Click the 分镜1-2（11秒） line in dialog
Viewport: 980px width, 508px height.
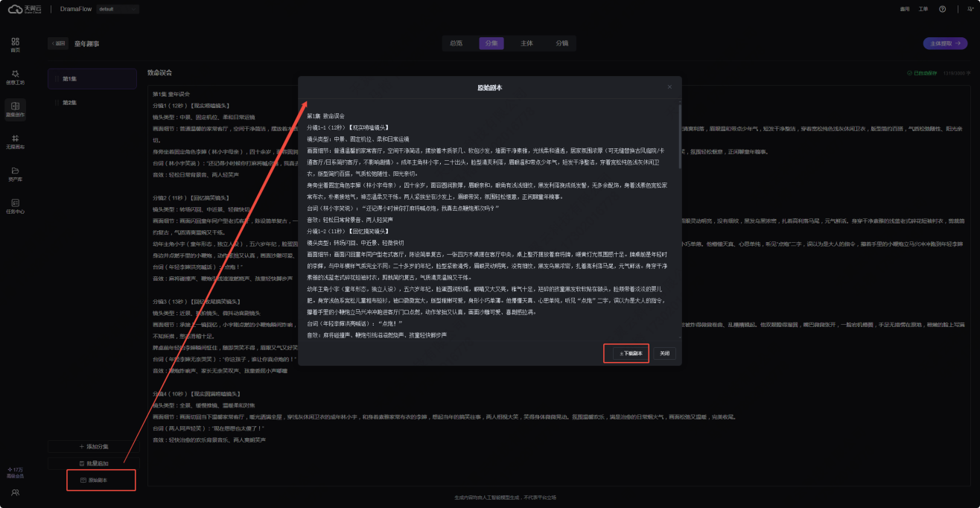pyautogui.click(x=347, y=231)
